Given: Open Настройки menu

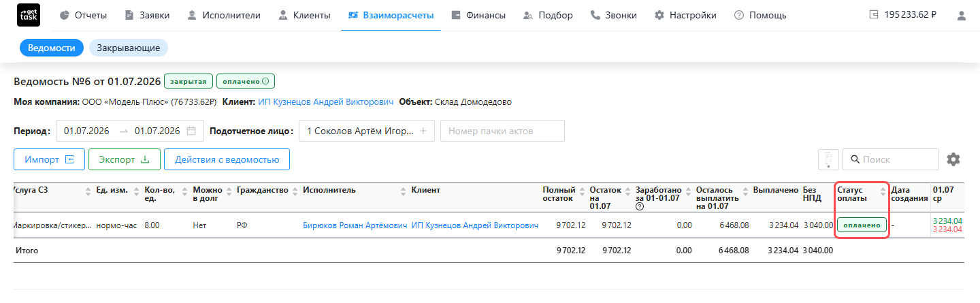Looking at the screenshot, I should coord(685,15).
